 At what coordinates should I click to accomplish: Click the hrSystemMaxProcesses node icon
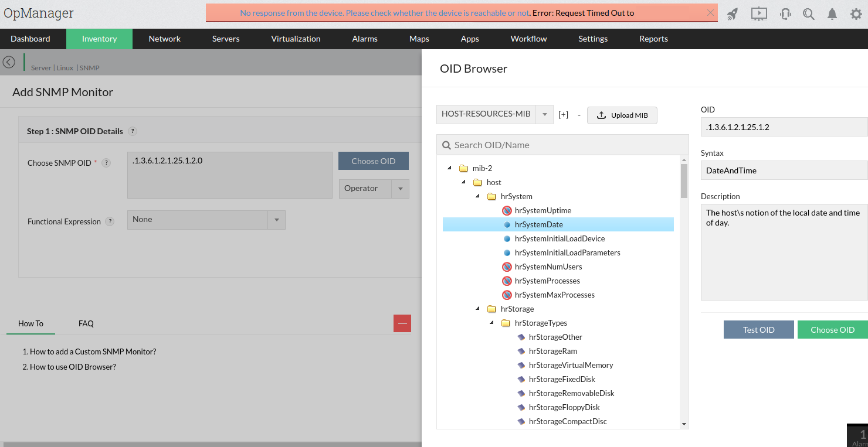point(507,295)
